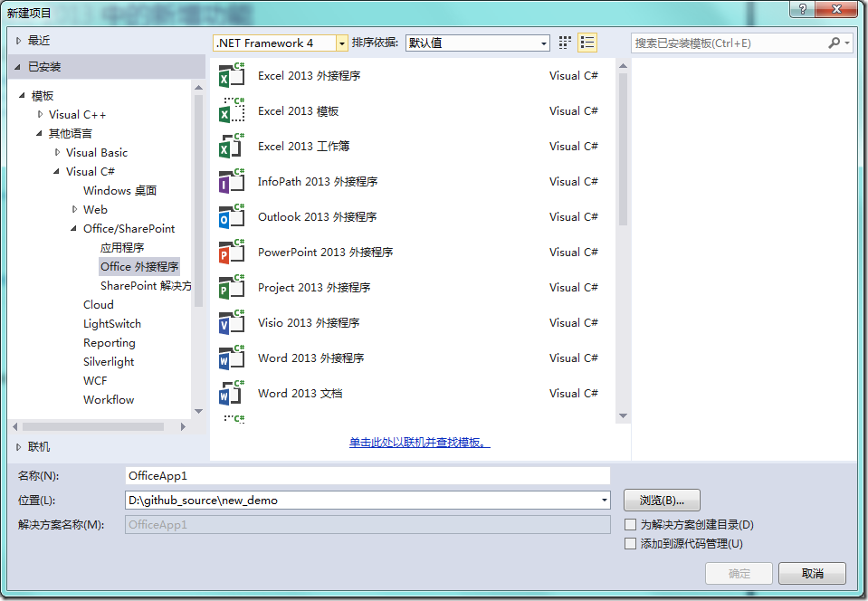Open the .NET Framework 4 dropdown
868x601 pixels.
coord(341,43)
